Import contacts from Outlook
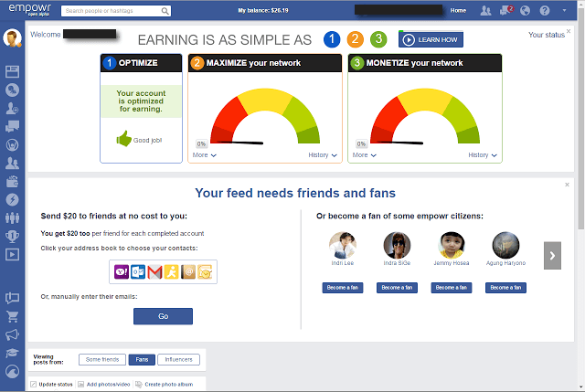The image size is (585, 392). pos(138,272)
